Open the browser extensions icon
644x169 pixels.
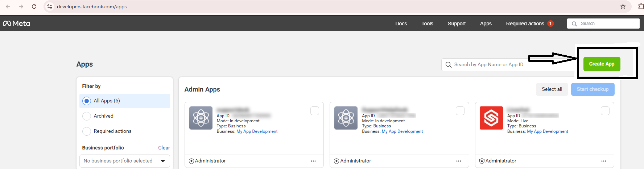click(x=641, y=7)
